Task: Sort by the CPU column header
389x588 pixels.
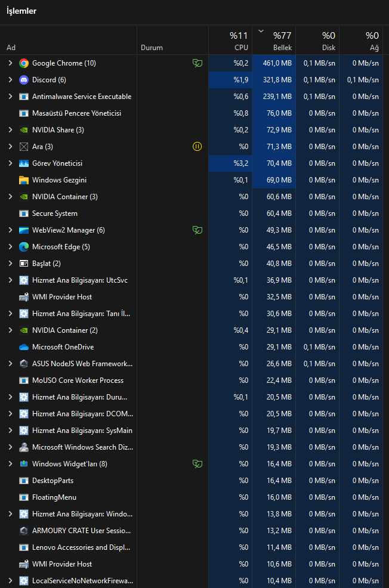Action: [x=230, y=40]
